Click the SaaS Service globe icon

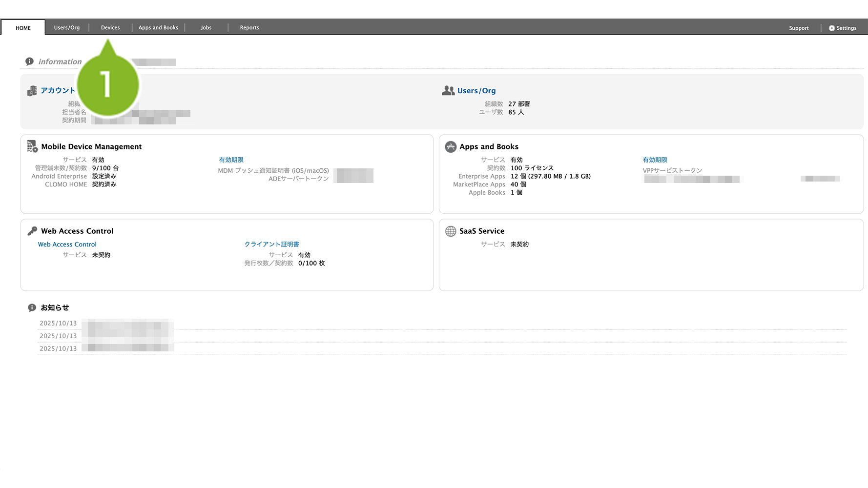(x=451, y=231)
